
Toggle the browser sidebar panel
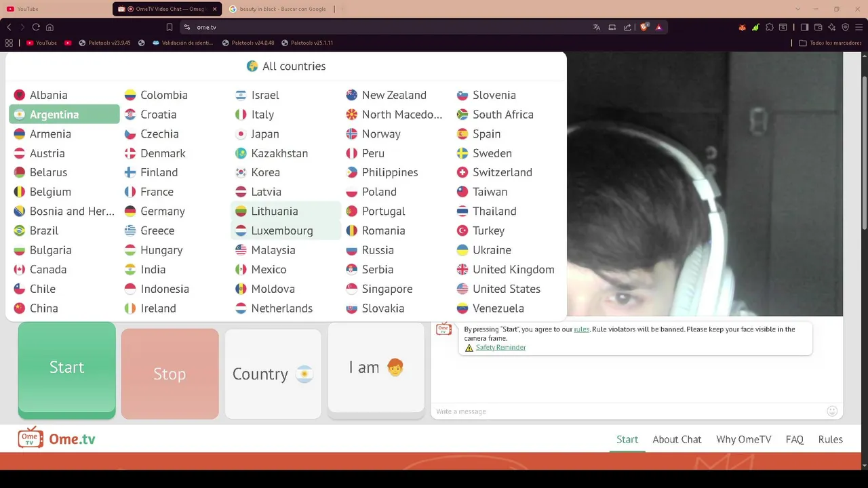coord(804,27)
